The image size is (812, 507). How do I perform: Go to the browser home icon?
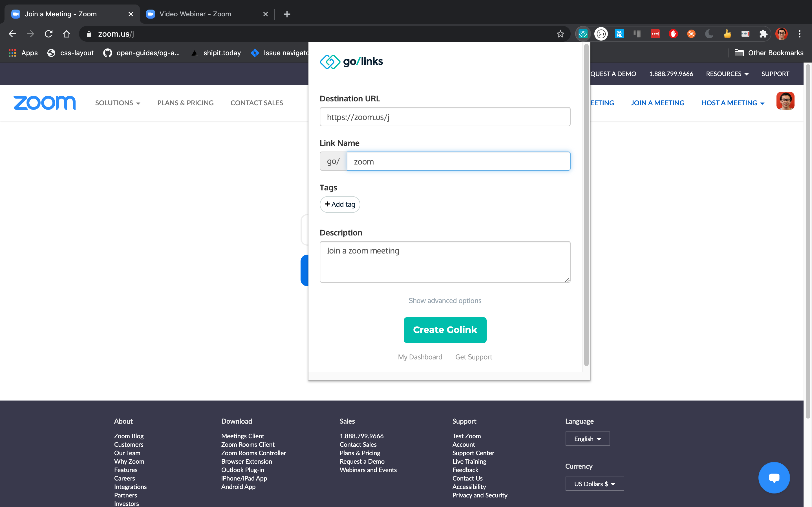point(67,34)
